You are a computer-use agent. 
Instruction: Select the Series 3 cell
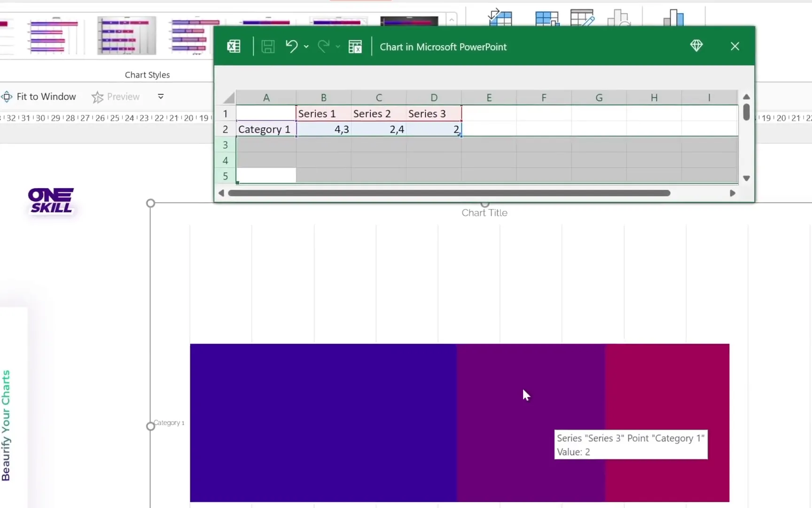[434, 113]
